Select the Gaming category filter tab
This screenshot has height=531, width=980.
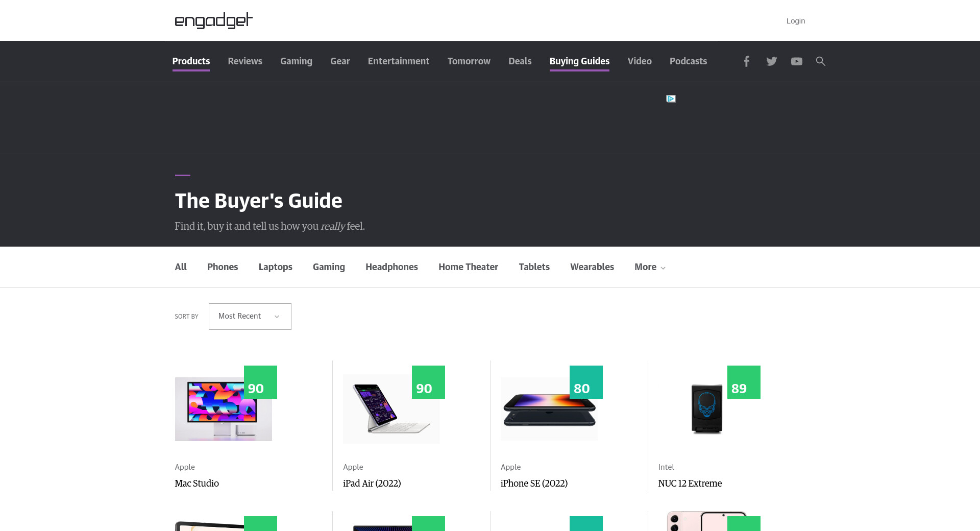(x=329, y=267)
